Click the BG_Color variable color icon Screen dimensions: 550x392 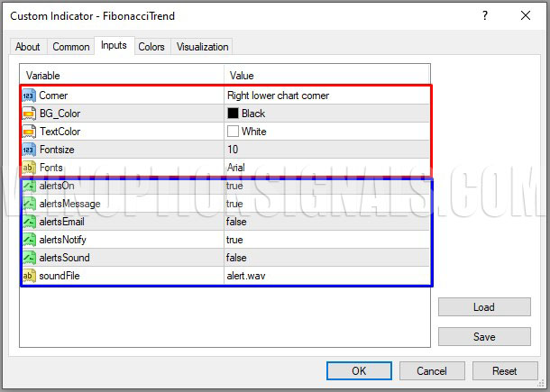pyautogui.click(x=29, y=113)
